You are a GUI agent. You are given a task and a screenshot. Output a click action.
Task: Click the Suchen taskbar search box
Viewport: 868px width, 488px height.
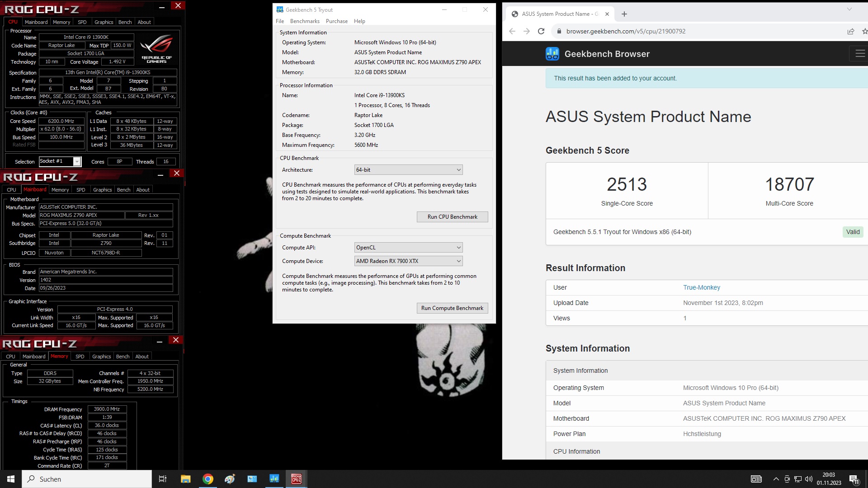tap(87, 479)
